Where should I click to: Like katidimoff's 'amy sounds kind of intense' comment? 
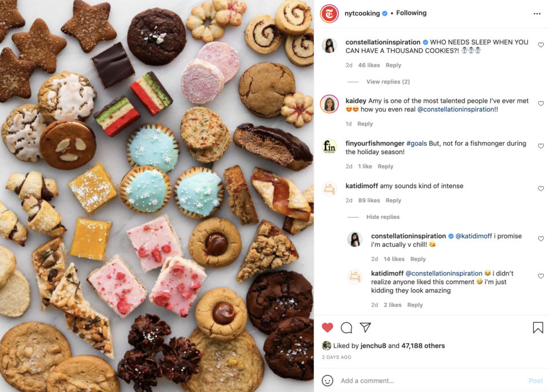[540, 189]
